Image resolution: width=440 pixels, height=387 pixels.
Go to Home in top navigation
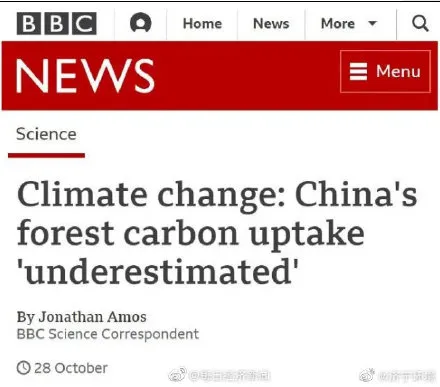[x=202, y=23]
